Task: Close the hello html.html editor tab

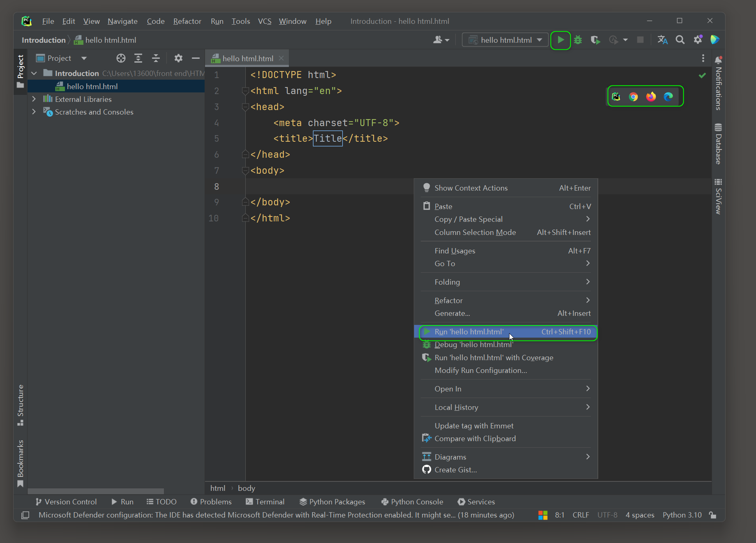Action: (x=281, y=58)
